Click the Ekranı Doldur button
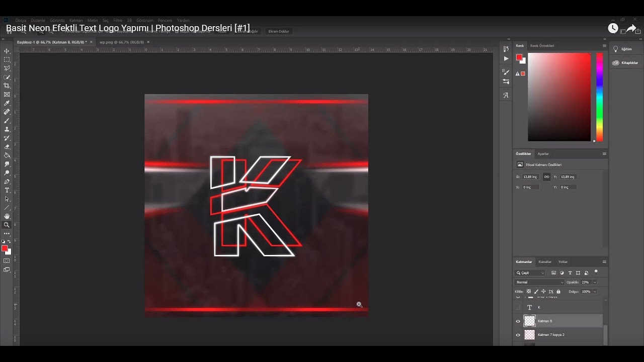The image size is (644, 362). [x=279, y=31]
